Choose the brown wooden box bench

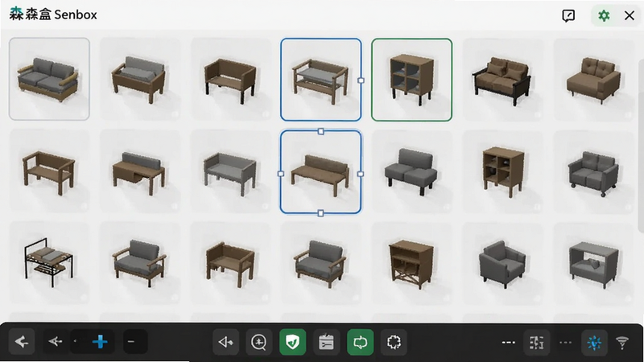pos(230,263)
